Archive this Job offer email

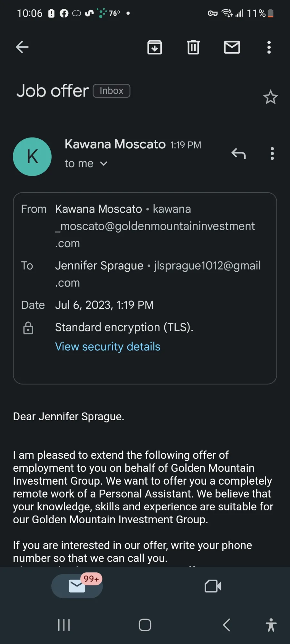pos(155,47)
